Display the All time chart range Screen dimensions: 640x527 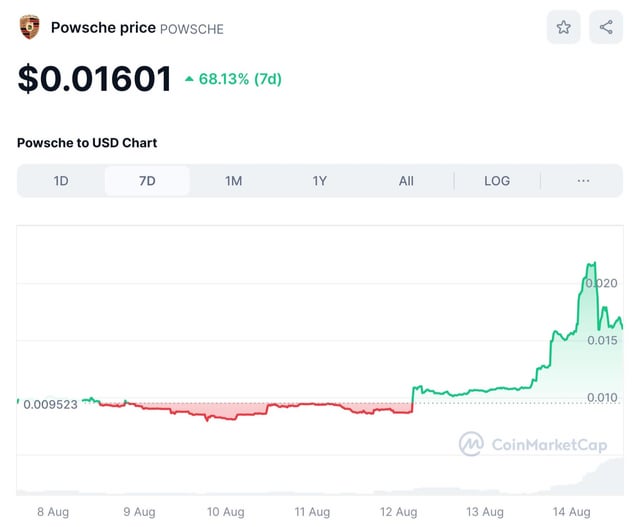pyautogui.click(x=406, y=181)
